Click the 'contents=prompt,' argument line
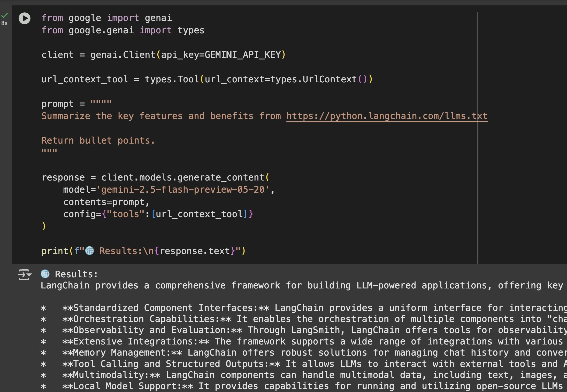 (106, 202)
